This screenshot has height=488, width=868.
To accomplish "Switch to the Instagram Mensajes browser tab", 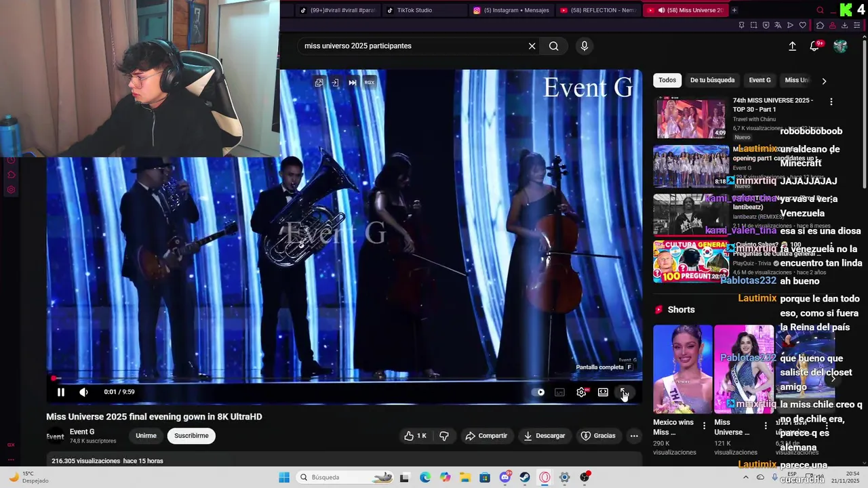I will click(511, 10).
